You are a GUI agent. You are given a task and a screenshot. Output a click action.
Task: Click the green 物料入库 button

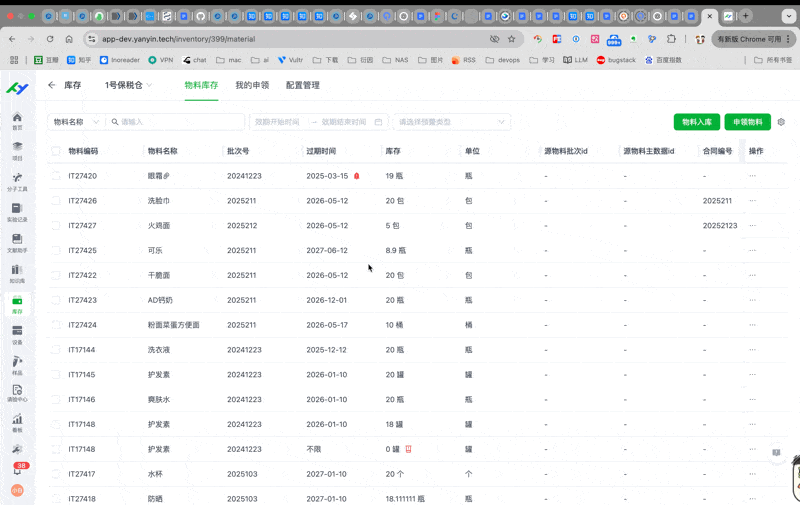click(x=696, y=122)
